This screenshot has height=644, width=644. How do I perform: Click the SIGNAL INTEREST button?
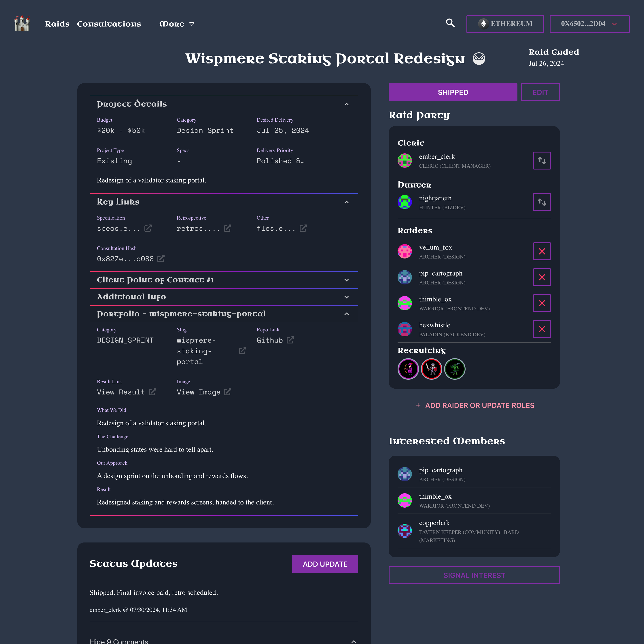click(x=474, y=575)
